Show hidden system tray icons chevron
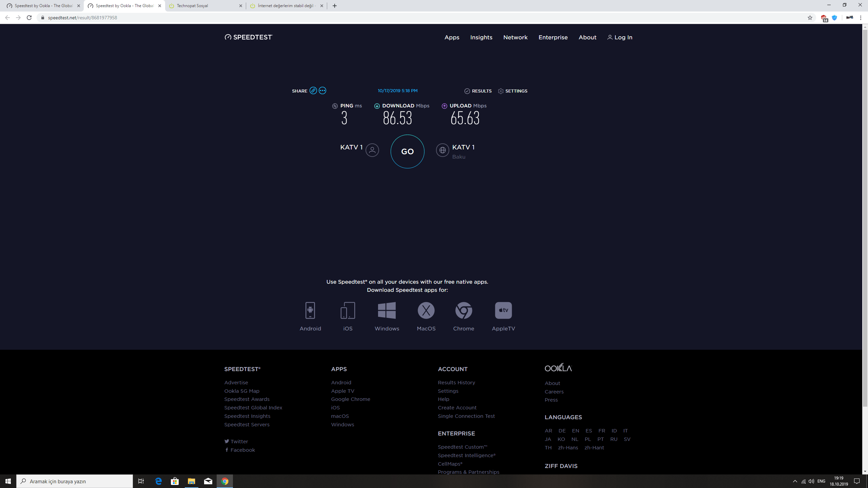 [795, 481]
